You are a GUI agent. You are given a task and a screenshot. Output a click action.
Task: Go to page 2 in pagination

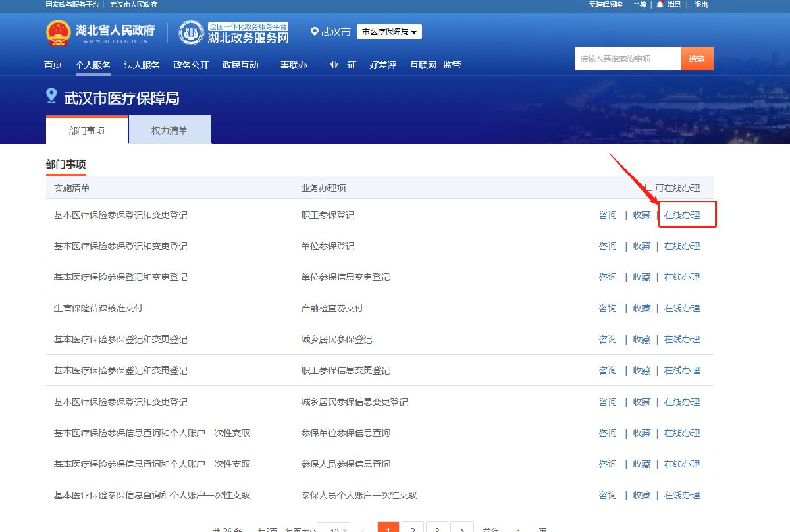click(x=412, y=529)
